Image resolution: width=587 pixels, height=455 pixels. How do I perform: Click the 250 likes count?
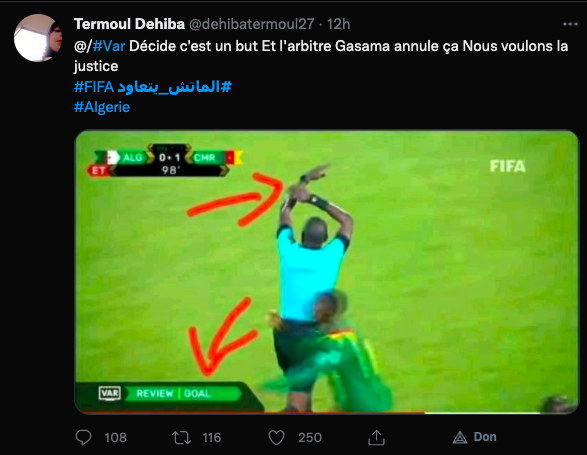[310, 437]
